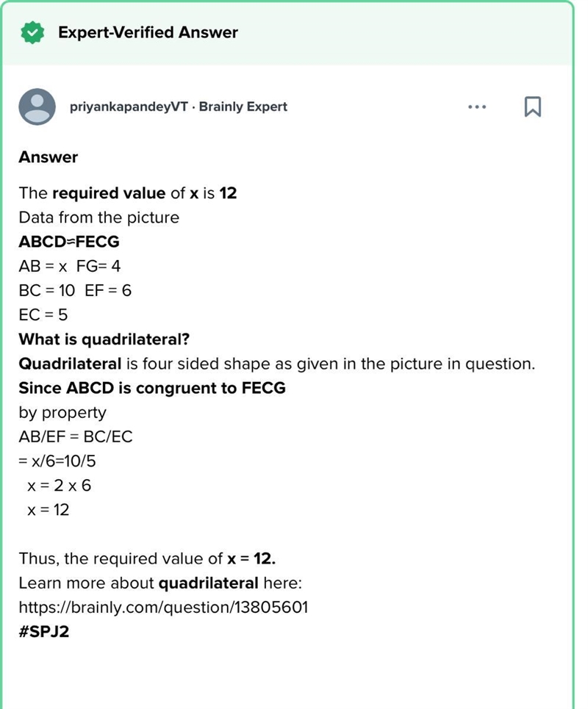This screenshot has height=709, width=588.
Task: Click the EC = 5 data line
Action: point(43,314)
